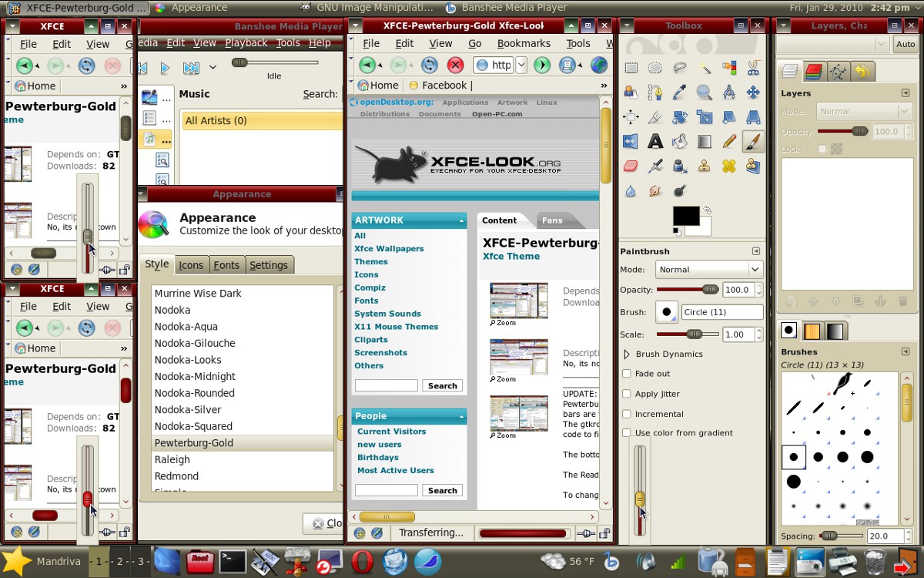Switch to the Settings tab in Appearance
Image resolution: width=924 pixels, height=578 pixels.
point(269,265)
